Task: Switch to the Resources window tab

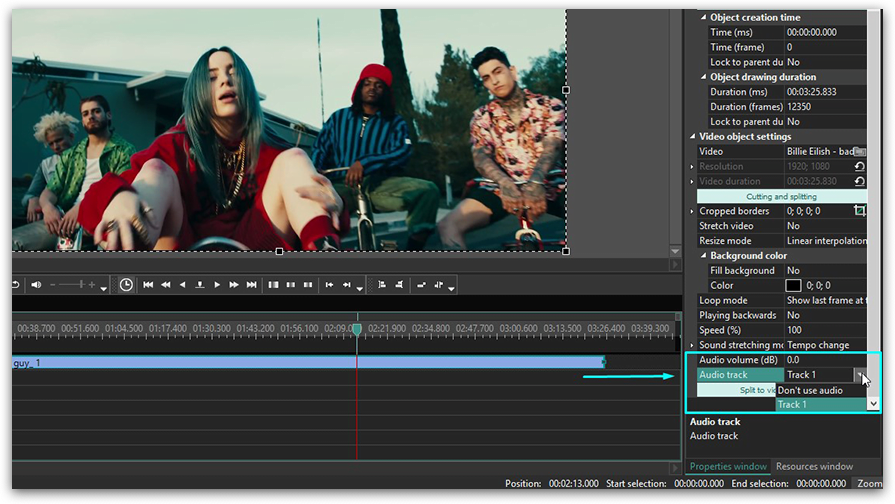Action: (815, 466)
